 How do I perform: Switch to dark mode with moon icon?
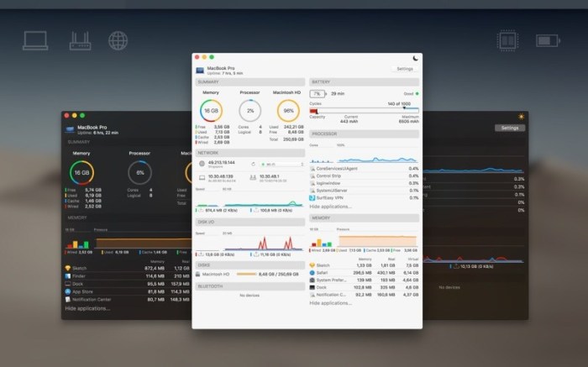pyautogui.click(x=415, y=58)
